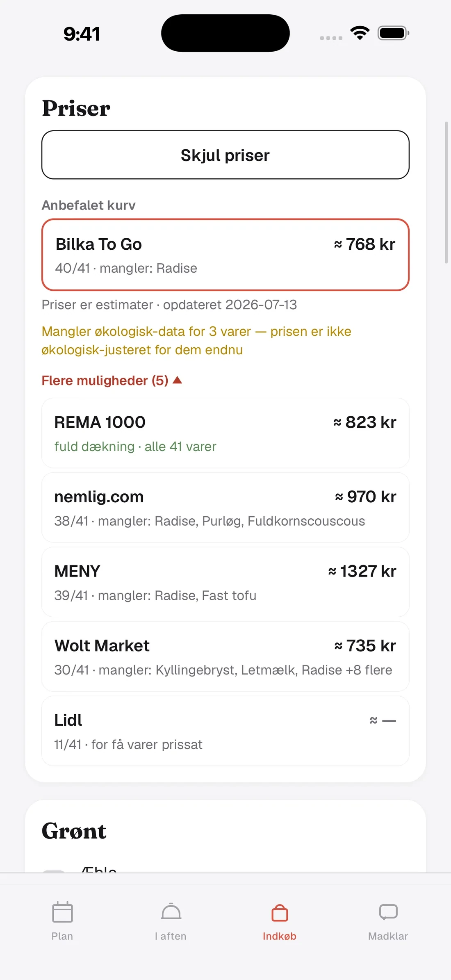Image resolution: width=451 pixels, height=980 pixels.
Task: Toggle the Æble item checkbox
Action: 54,871
